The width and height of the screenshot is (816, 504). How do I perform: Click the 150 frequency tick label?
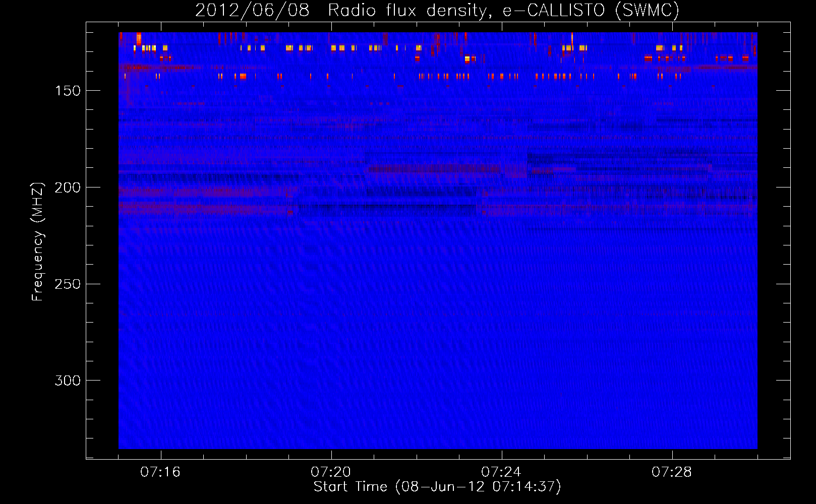tap(68, 91)
